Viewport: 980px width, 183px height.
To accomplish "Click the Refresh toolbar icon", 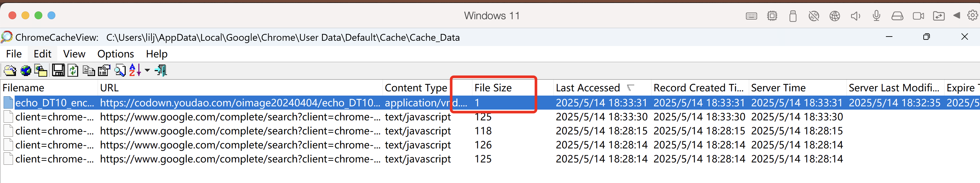I will tap(73, 70).
